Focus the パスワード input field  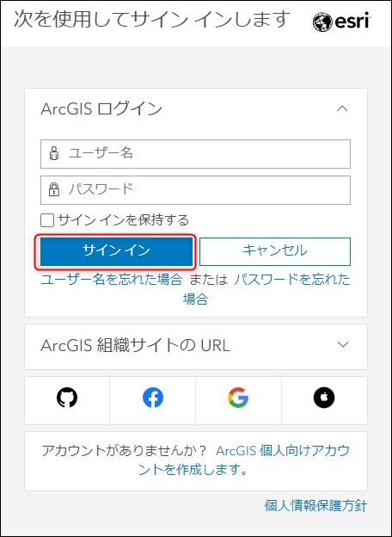point(196,189)
